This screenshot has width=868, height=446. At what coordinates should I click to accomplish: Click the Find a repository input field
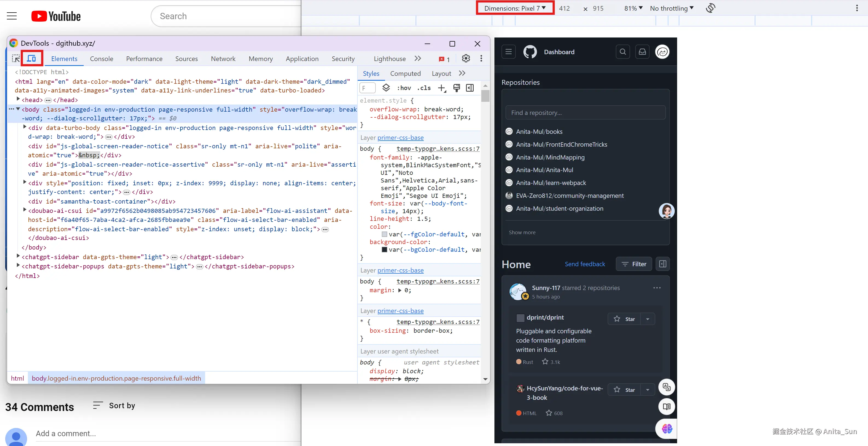point(585,113)
